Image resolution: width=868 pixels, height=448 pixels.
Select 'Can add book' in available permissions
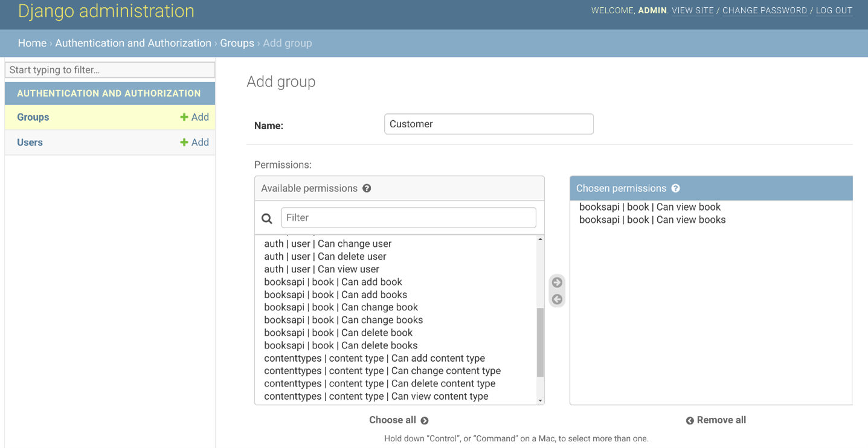click(x=333, y=282)
